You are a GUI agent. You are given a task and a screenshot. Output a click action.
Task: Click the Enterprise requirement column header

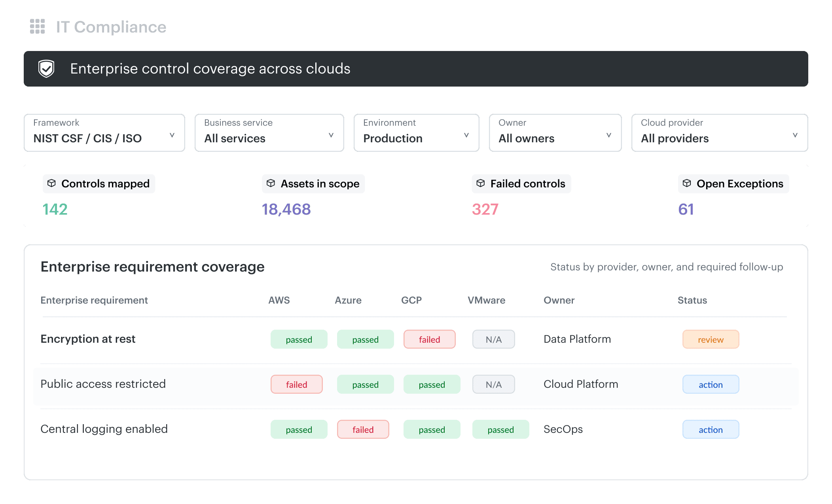click(x=94, y=300)
